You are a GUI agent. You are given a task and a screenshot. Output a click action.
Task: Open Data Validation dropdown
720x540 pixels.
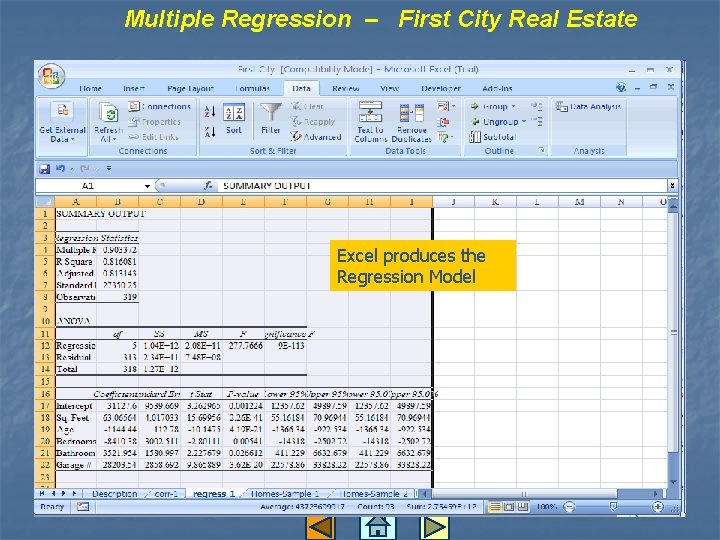point(446,107)
